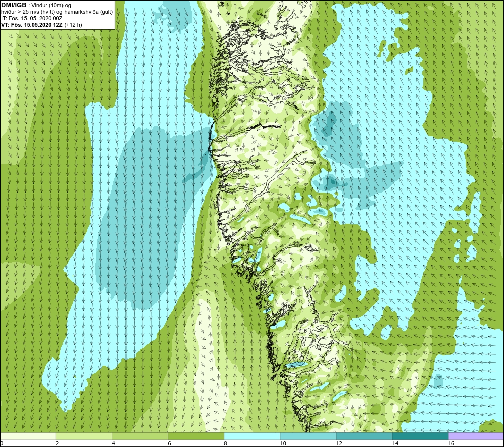
Task: Click the '14' scale label
Action: (x=395, y=444)
